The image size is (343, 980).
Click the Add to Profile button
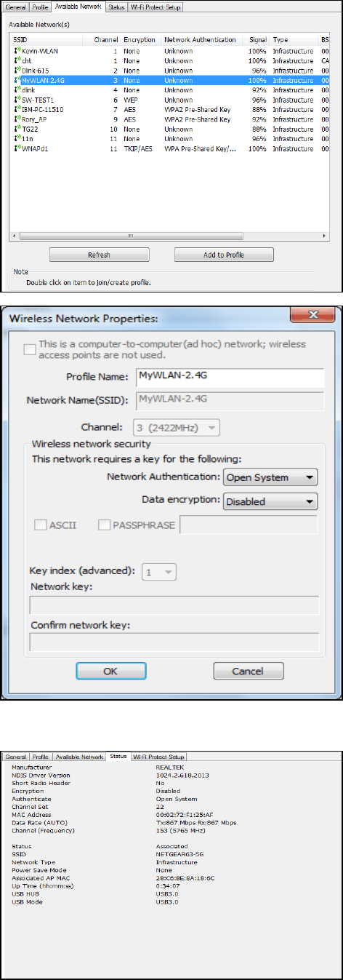click(224, 255)
